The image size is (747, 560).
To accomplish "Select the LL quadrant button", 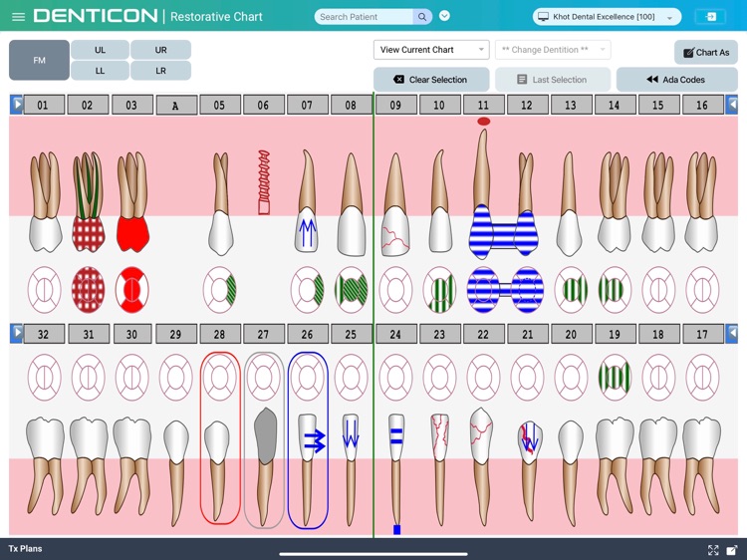I will pyautogui.click(x=100, y=71).
